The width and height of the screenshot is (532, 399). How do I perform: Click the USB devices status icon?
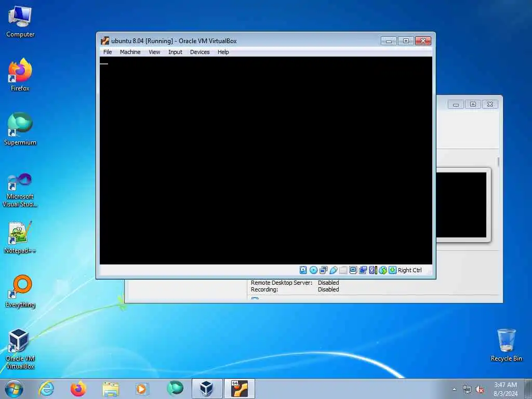(x=333, y=270)
